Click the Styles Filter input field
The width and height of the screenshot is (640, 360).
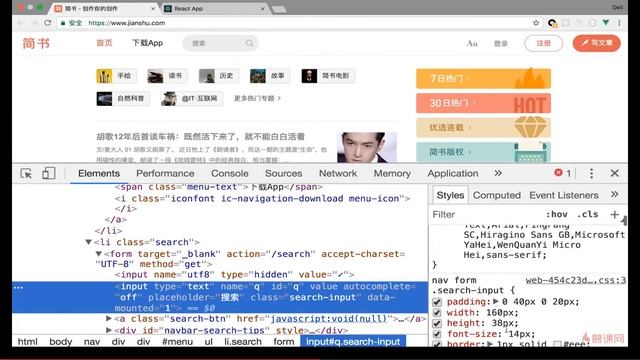(x=486, y=214)
